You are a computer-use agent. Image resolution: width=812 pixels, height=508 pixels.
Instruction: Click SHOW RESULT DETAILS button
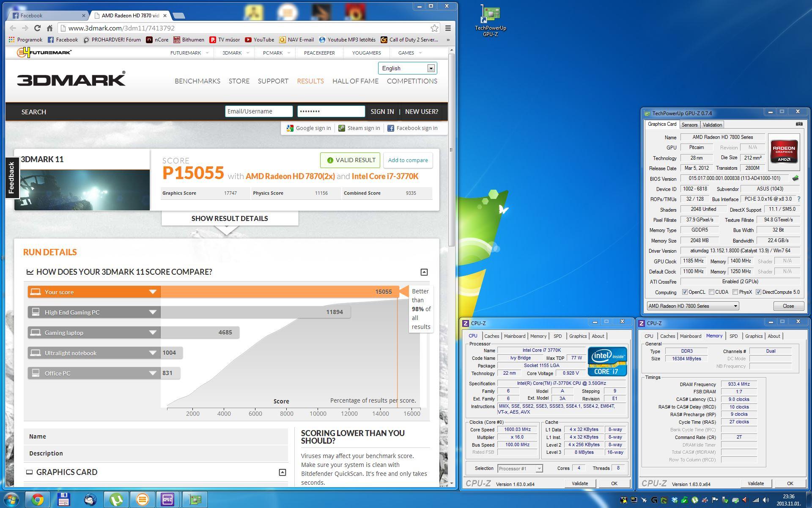click(x=230, y=218)
